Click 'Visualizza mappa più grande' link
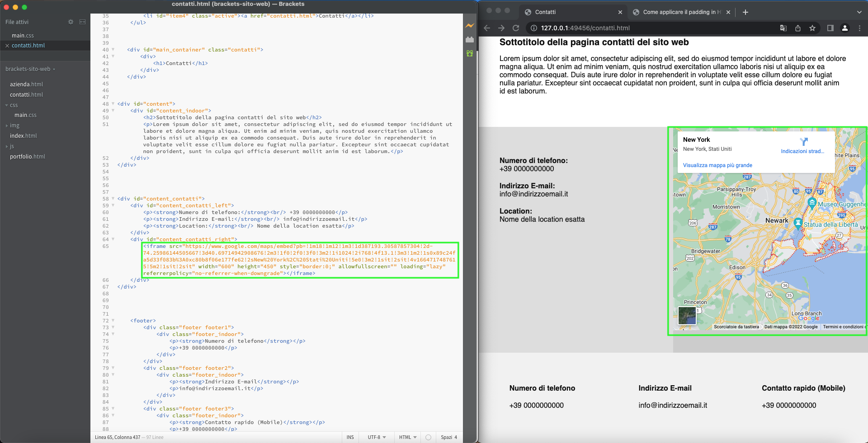 [717, 165]
